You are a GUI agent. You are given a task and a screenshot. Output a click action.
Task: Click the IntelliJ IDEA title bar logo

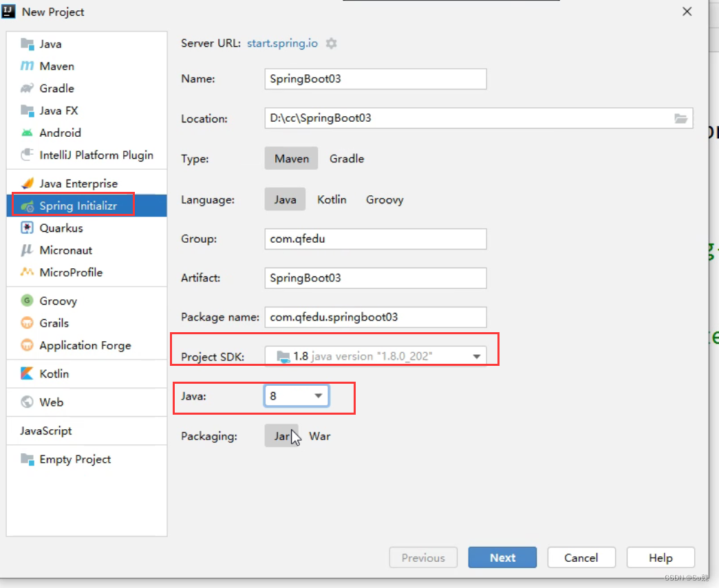coord(8,11)
